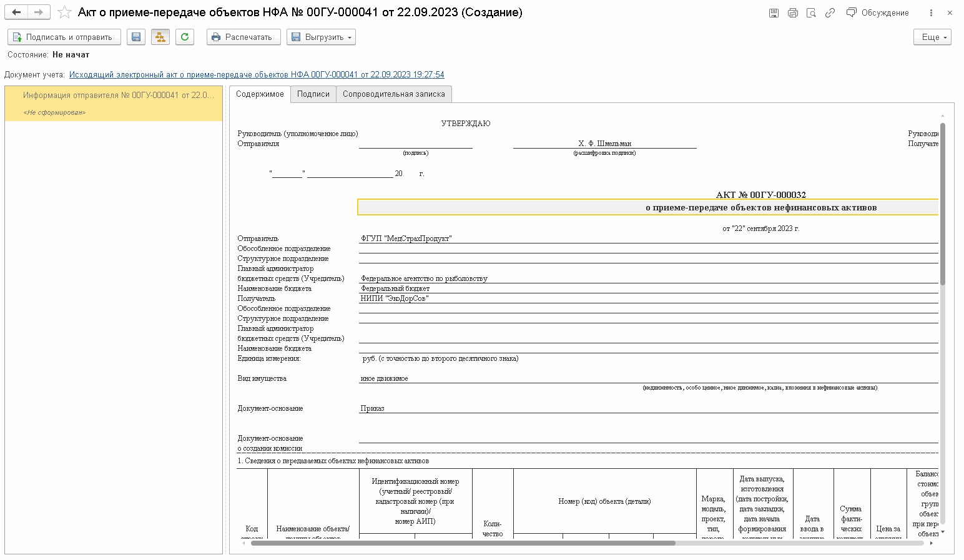
Task: Click Подписать и отправить button
Action: tap(64, 37)
